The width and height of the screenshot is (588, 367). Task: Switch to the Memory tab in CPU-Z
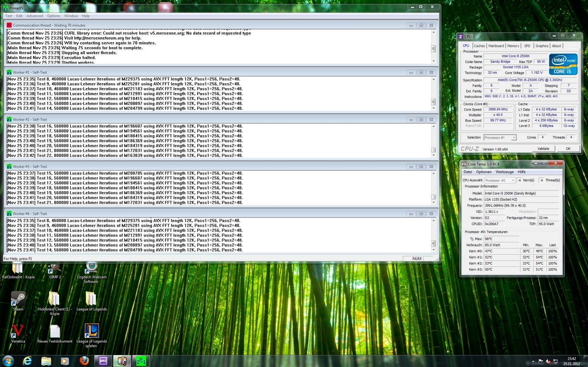click(x=513, y=46)
